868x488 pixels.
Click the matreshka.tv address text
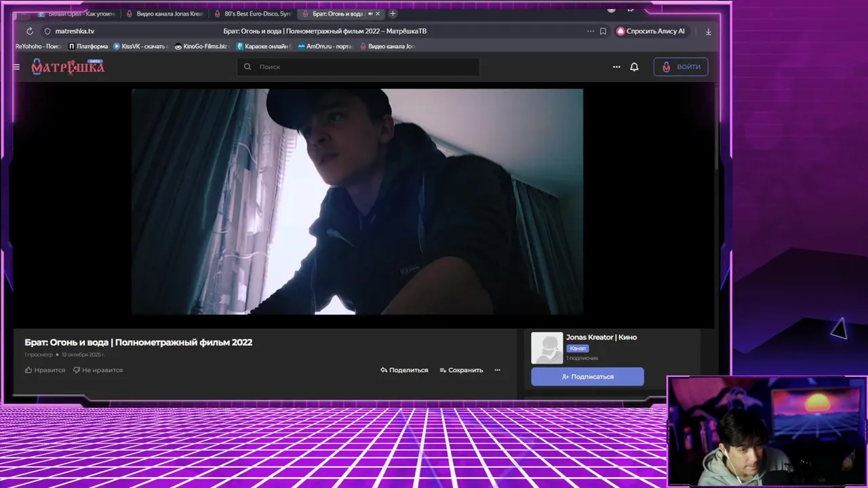[75, 31]
